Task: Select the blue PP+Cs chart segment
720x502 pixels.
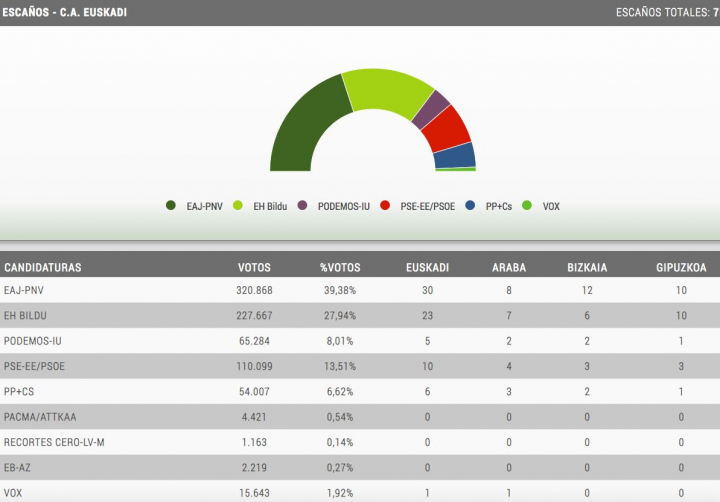Action: coord(455,155)
